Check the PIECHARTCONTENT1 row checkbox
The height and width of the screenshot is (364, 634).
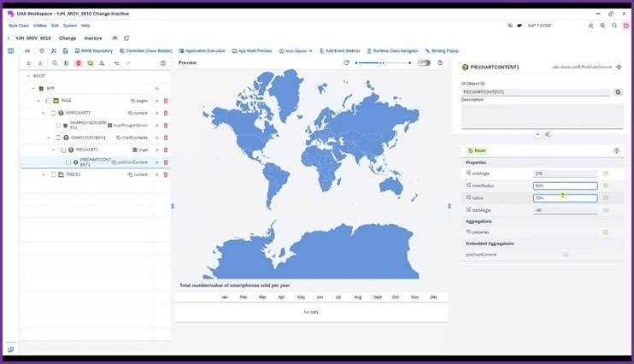[68, 162]
